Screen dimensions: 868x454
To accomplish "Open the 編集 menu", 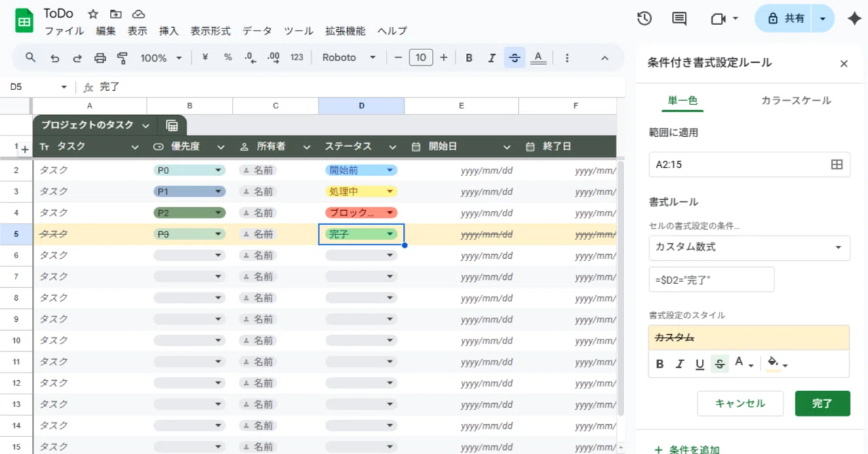I will (x=106, y=31).
